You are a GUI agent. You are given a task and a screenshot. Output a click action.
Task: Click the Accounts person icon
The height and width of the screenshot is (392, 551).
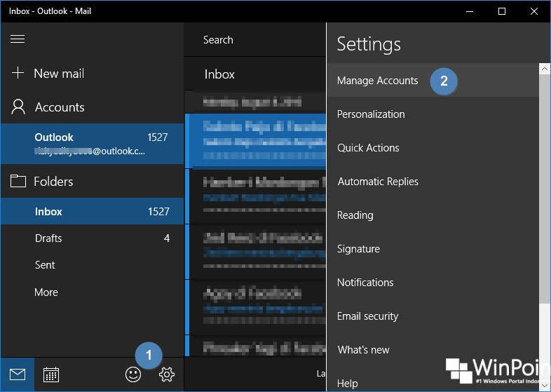[18, 107]
